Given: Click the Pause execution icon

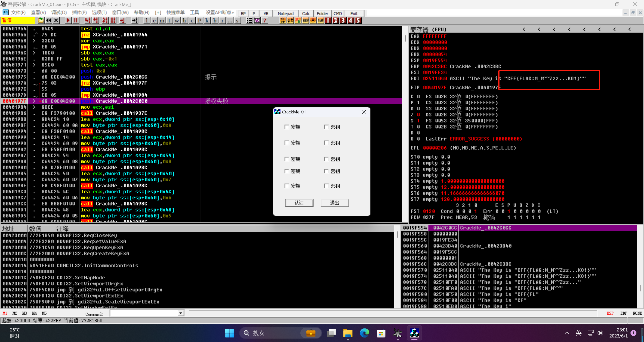Looking at the screenshot, I should [x=76, y=21].
